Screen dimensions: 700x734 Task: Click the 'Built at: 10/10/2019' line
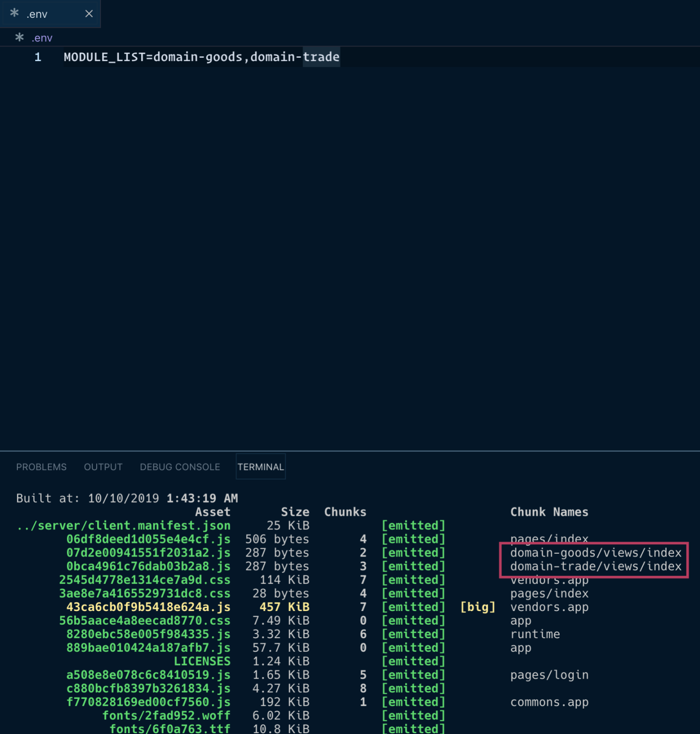point(127,498)
